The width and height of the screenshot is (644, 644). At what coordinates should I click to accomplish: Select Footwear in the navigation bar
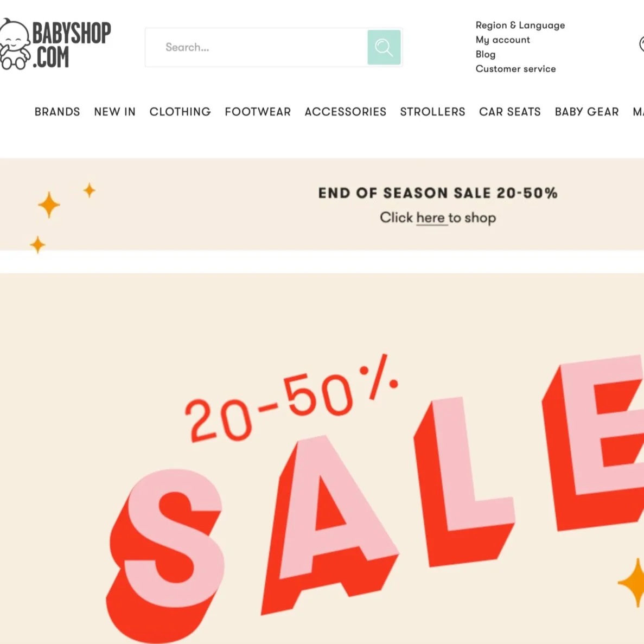[258, 112]
